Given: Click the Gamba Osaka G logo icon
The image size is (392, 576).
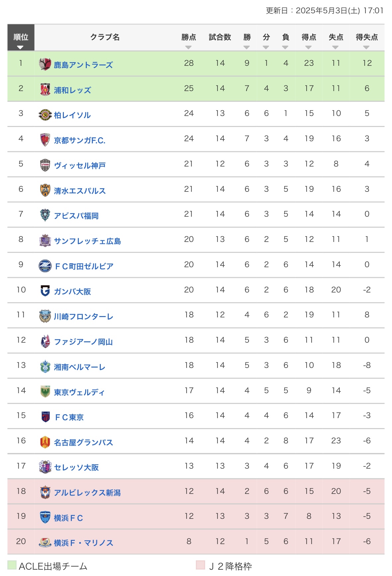Looking at the screenshot, I should (x=45, y=291).
